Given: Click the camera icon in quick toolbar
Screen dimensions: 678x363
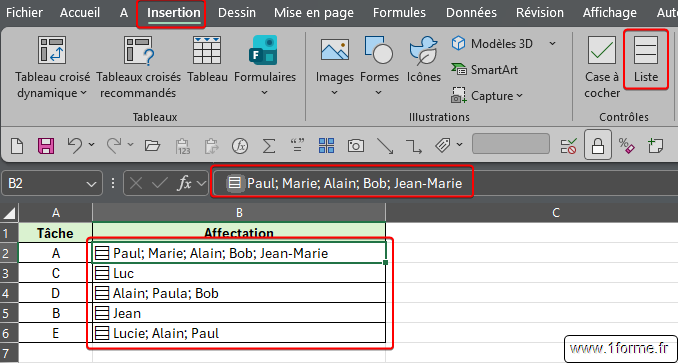Looking at the screenshot, I should [355, 146].
